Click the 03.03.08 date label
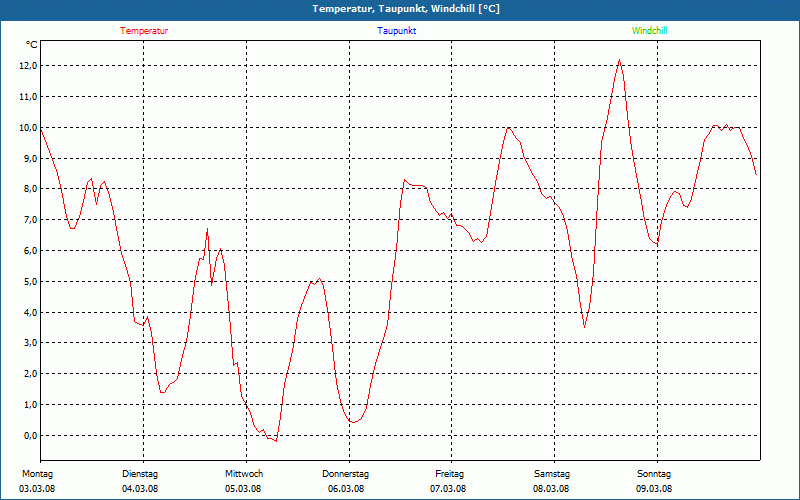Screen dimensions: 800x500 [x=37, y=489]
